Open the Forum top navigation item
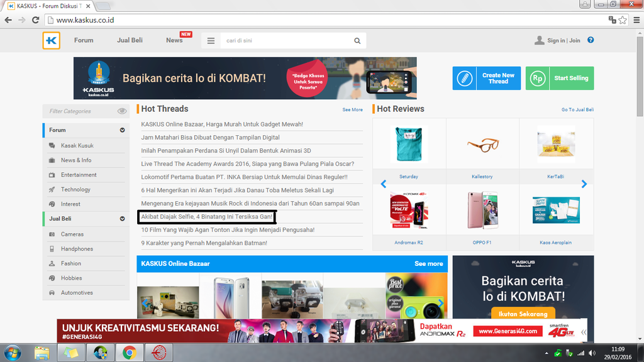 [x=84, y=40]
